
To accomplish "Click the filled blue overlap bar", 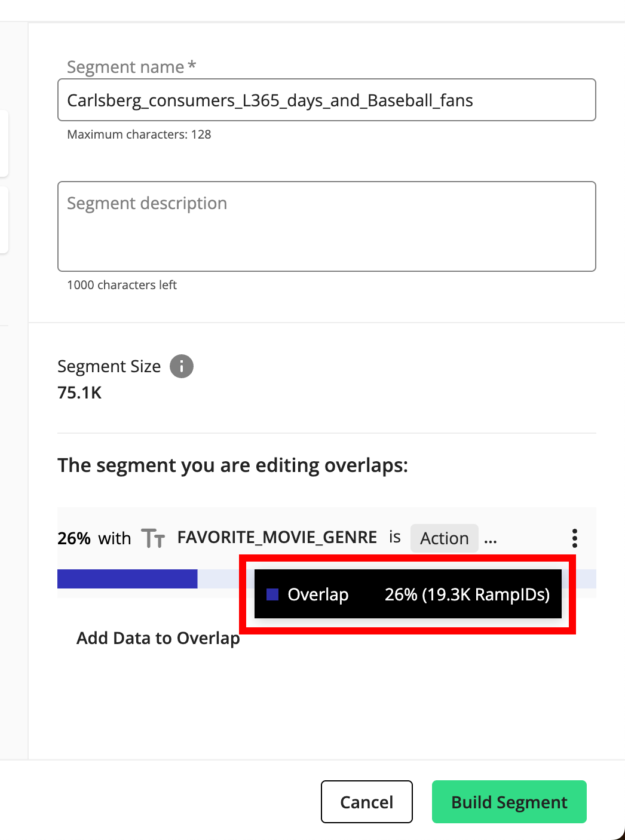I will point(127,579).
